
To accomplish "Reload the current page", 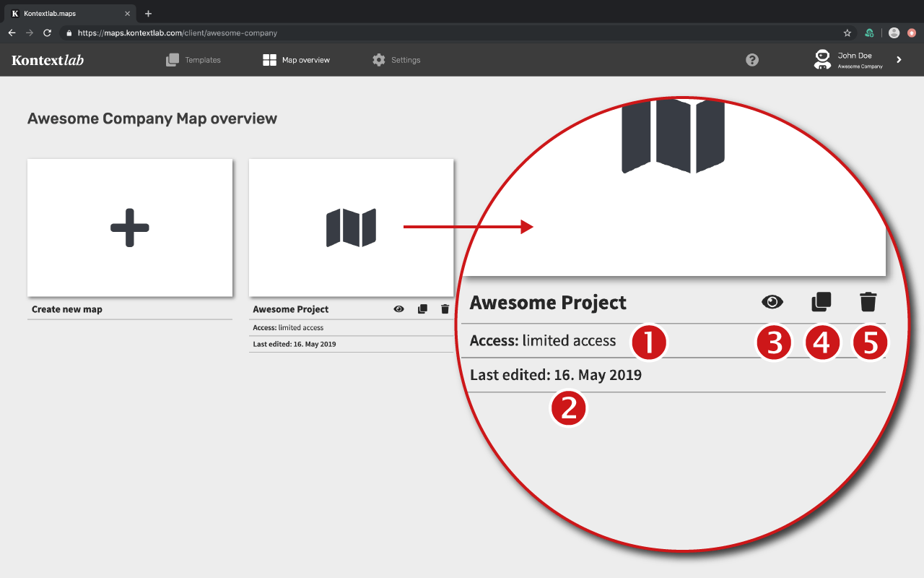I will click(48, 33).
